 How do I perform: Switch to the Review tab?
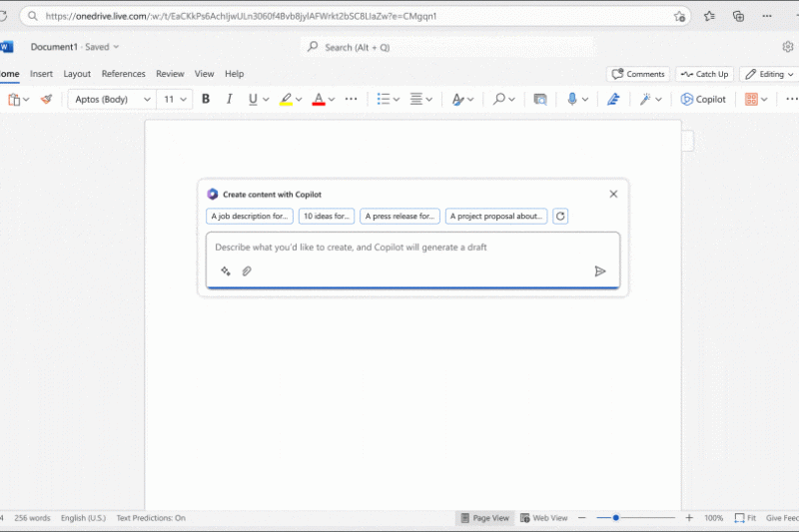170,74
